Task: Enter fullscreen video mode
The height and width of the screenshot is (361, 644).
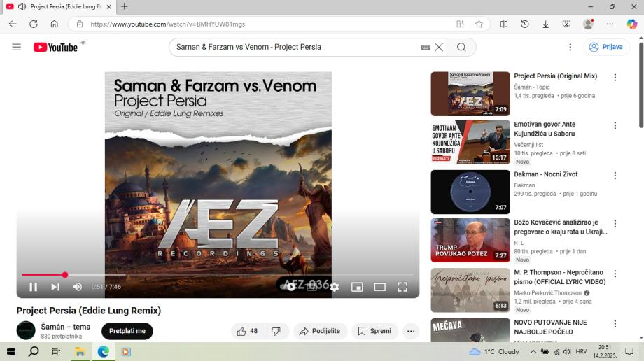Action: click(402, 287)
